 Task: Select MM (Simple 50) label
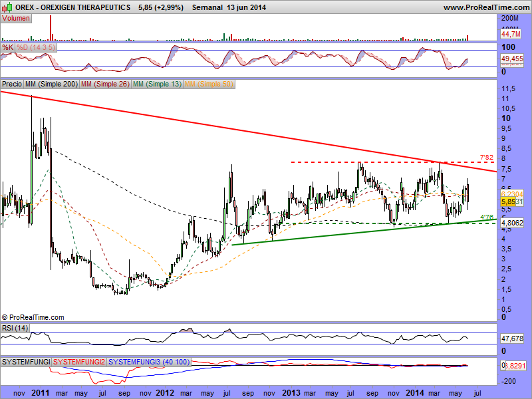click(209, 84)
